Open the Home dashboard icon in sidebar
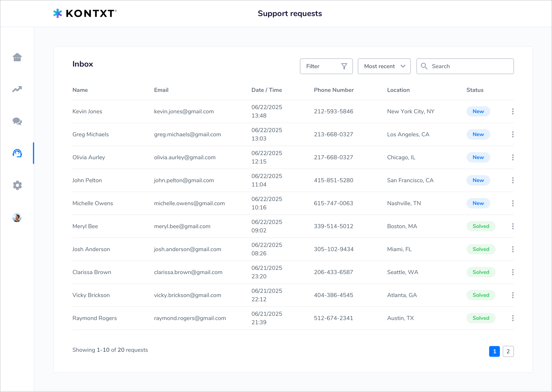The width and height of the screenshot is (552, 392). point(17,57)
